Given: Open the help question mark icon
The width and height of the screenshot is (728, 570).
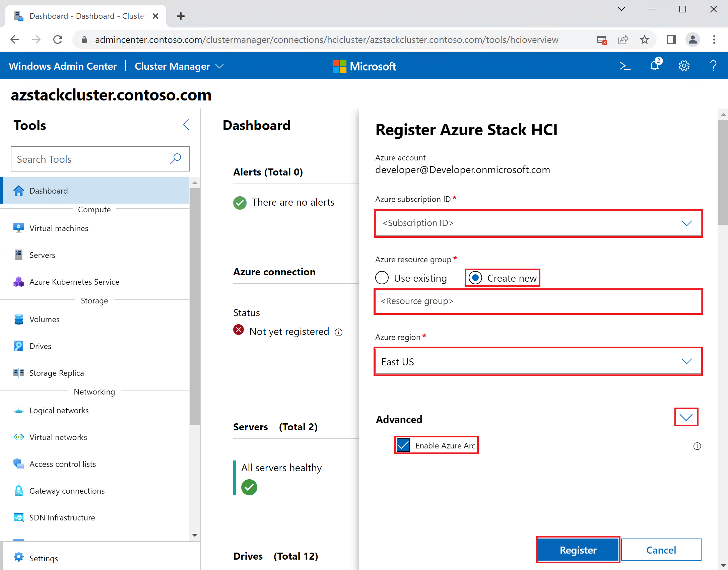Looking at the screenshot, I should [x=713, y=66].
